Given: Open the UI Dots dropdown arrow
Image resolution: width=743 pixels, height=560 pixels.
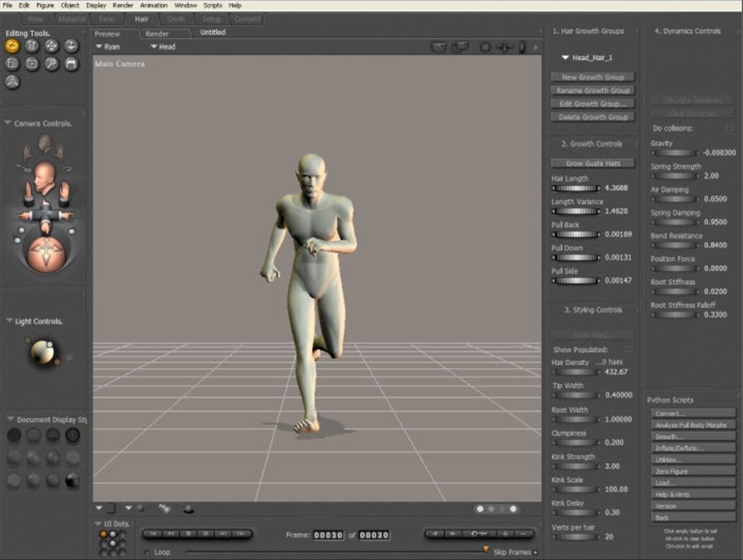Looking at the screenshot, I should (x=98, y=523).
